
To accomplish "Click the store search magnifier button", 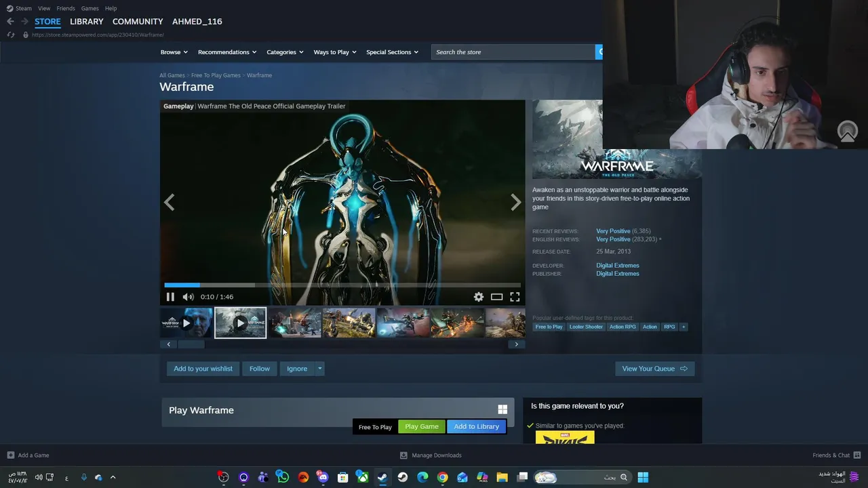I will pyautogui.click(x=599, y=52).
